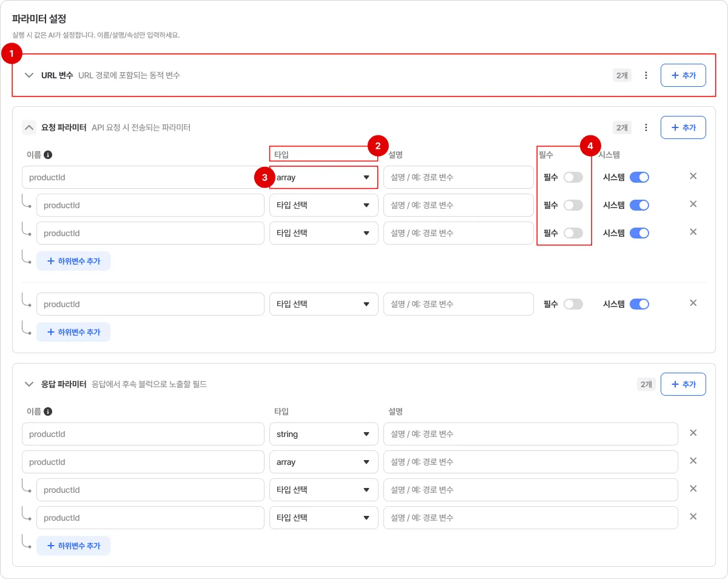The width and height of the screenshot is (728, 579).
Task: Click the info icon beside 이름 in 요청 파라미터
Action: coord(48,155)
